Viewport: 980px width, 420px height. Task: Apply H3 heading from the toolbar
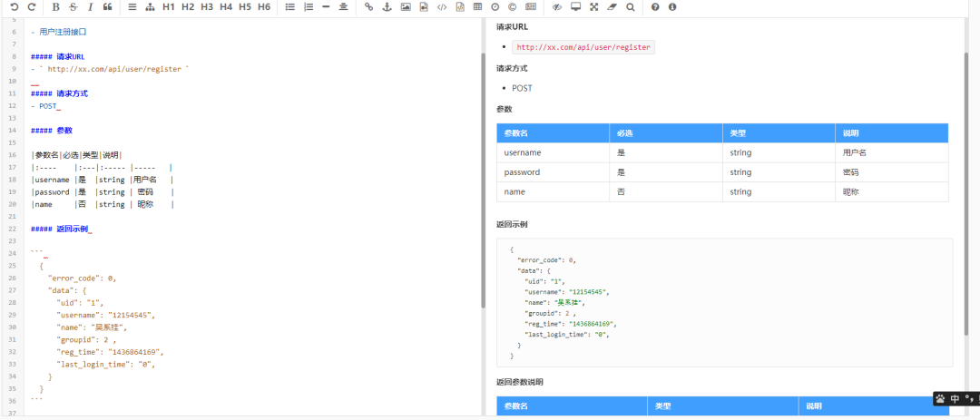tap(207, 7)
